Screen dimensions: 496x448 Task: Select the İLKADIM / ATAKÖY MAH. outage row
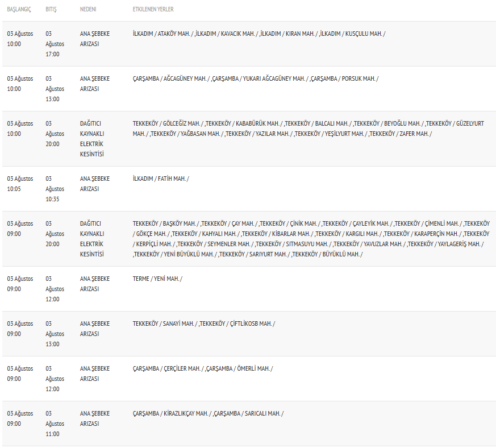pos(249,44)
